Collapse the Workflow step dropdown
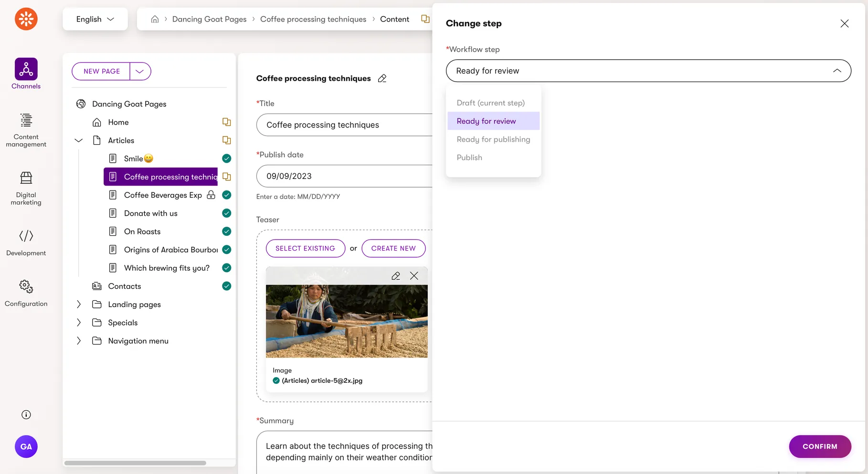This screenshot has height=474, width=868. coord(837,71)
